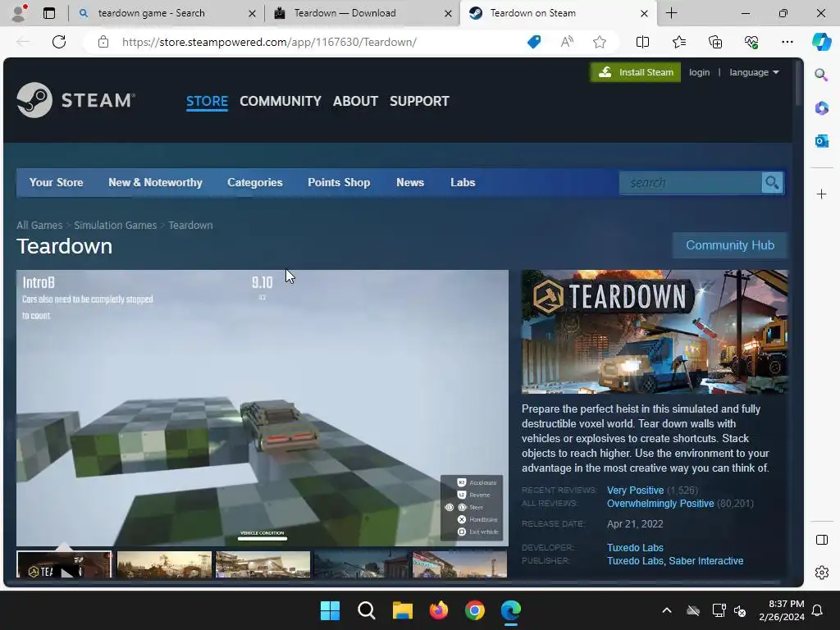Go to All Games breadcrumb
The width and height of the screenshot is (840, 630).
pos(39,225)
